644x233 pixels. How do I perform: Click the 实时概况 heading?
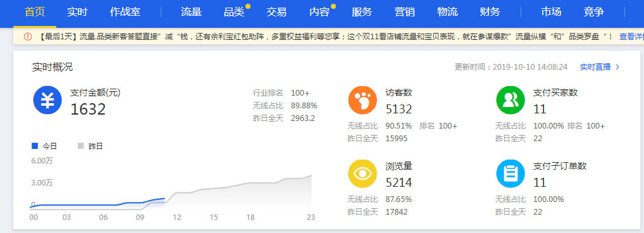point(53,67)
